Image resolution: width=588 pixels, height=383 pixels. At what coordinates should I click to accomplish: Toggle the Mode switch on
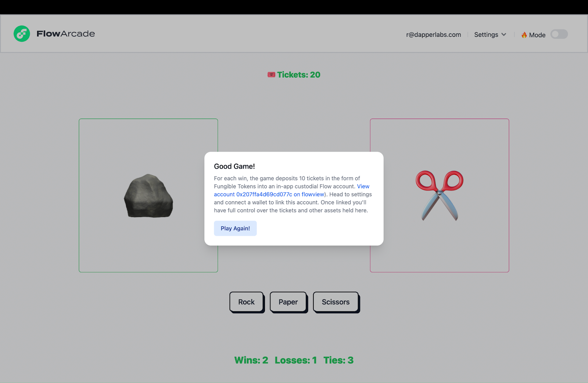(559, 34)
